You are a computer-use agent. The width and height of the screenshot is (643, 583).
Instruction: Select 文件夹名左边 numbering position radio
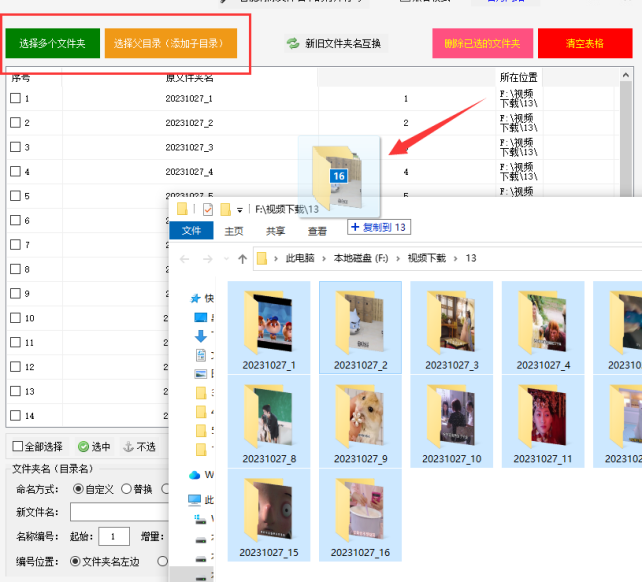point(75,561)
